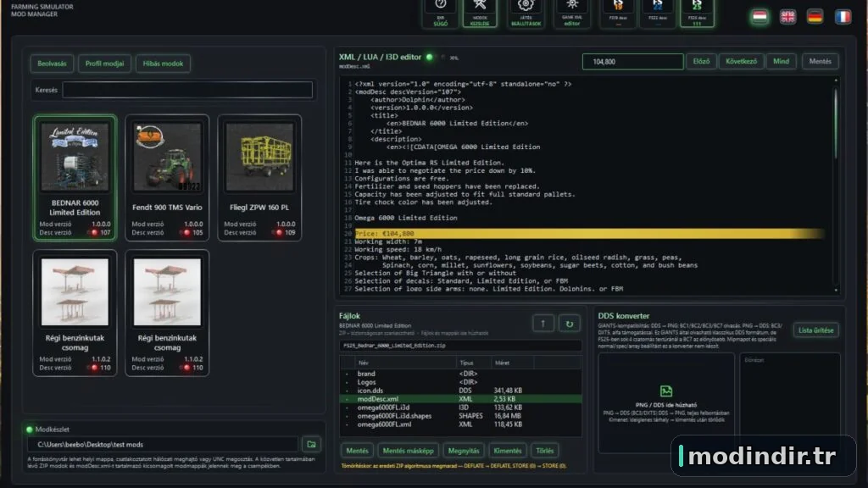Screen dimensions: 868x488
Task: Click the FS25_Bednar_6000_Limited_Edition.zip path field
Action: 460,346
